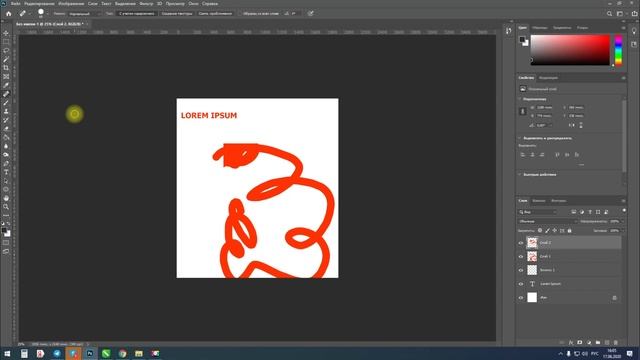Click the create new layer icon
This screenshot has width=640, height=360.
607,342
